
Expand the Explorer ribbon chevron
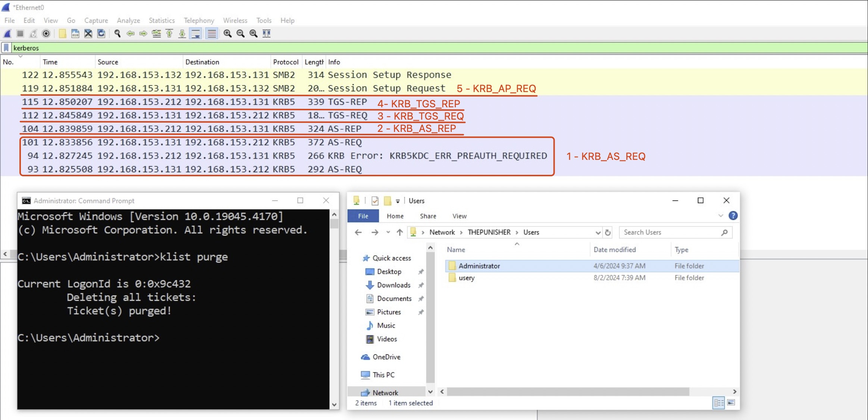click(x=721, y=216)
